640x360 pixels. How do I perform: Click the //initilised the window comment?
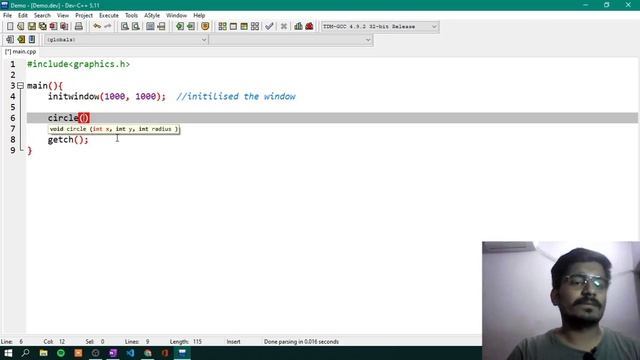point(236,96)
